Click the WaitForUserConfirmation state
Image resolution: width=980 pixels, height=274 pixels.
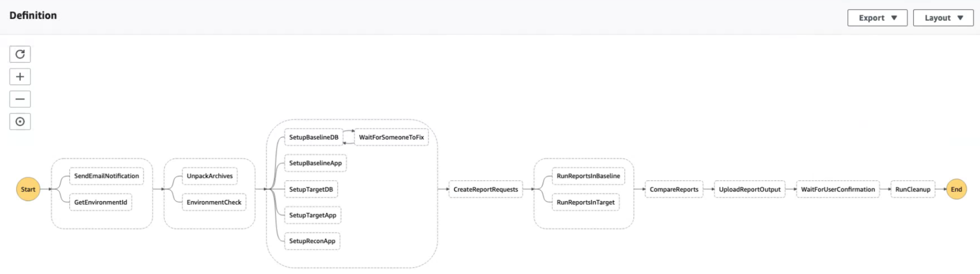point(838,189)
